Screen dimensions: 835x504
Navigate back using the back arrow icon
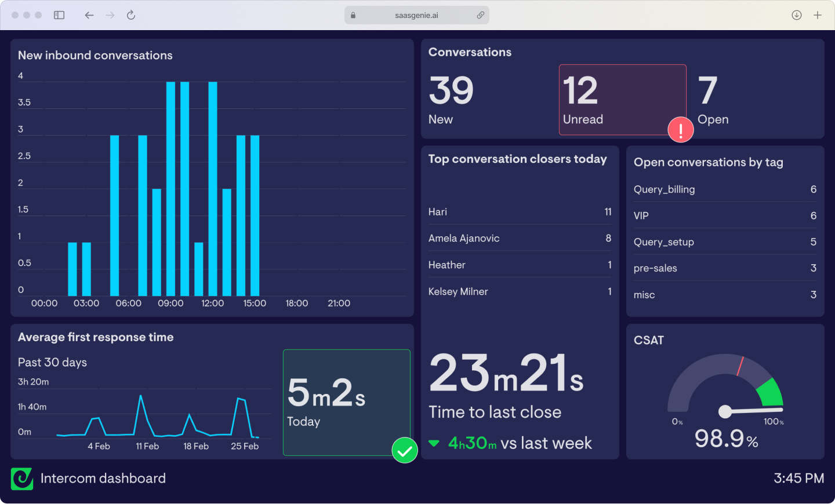coord(89,15)
